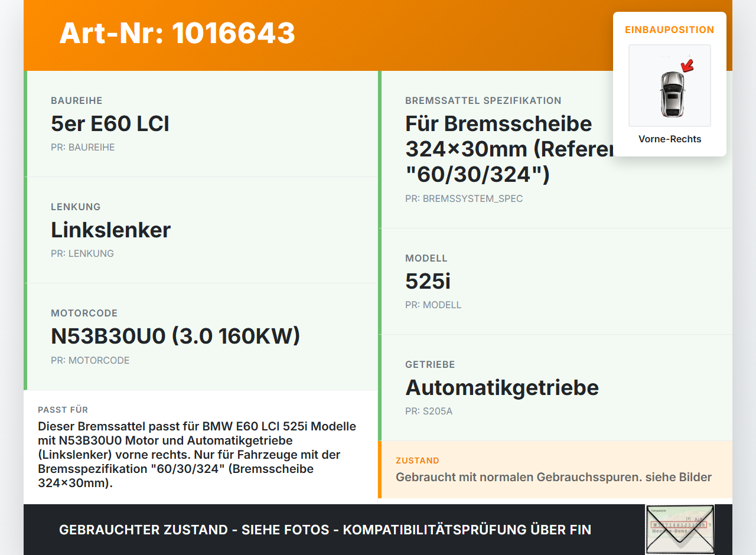Screen dimensions: 756x555
Task: Click the GEBRAUCHTER ZUSTAND footer banner text
Action: 325,530
